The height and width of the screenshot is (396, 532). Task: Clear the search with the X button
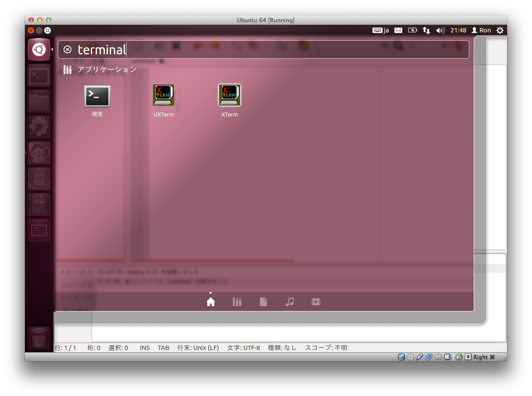[x=67, y=49]
